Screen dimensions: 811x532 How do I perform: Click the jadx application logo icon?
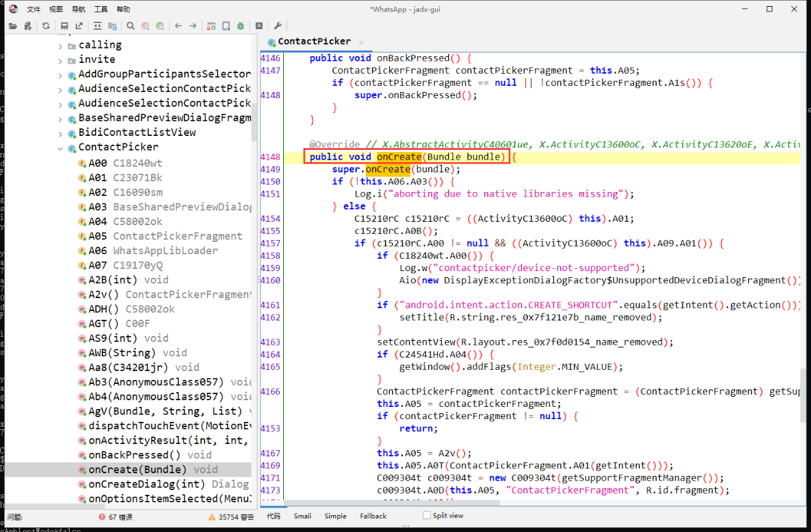tap(13, 9)
